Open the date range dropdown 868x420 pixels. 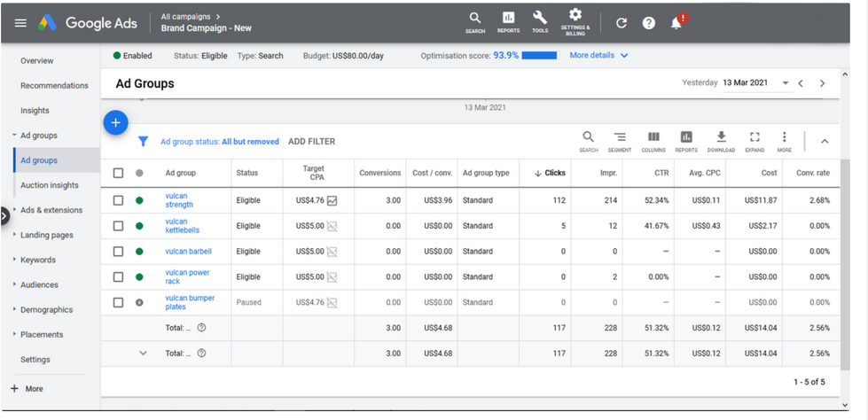point(756,83)
